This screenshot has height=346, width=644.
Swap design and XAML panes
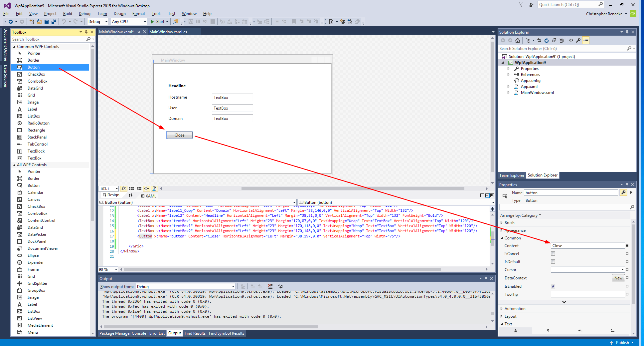[130, 195]
